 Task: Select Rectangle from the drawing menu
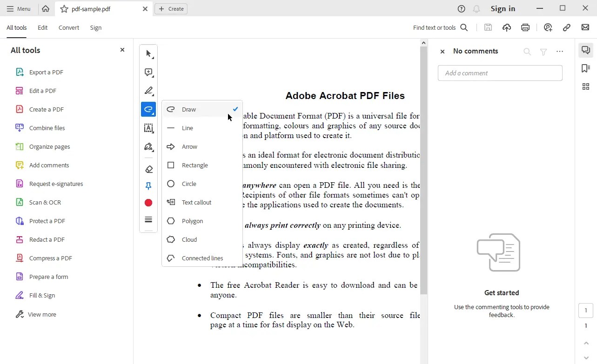(x=202, y=165)
